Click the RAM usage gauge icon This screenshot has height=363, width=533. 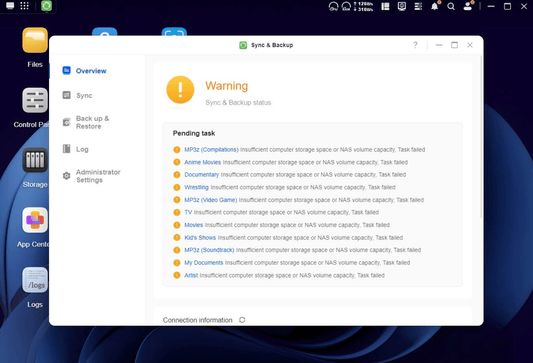tap(346, 6)
